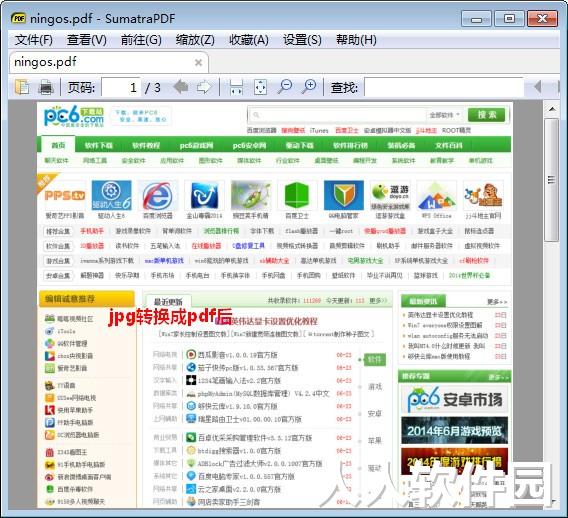Click the QQ电脑管家 shield icon
568x518 pixels.
pyautogui.click(x=344, y=196)
